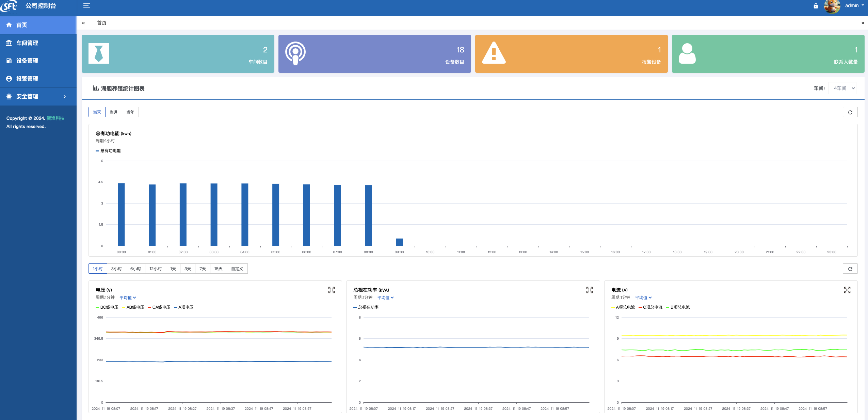Click the admin user avatar
Screen dimensions: 868x420
coord(832,6)
